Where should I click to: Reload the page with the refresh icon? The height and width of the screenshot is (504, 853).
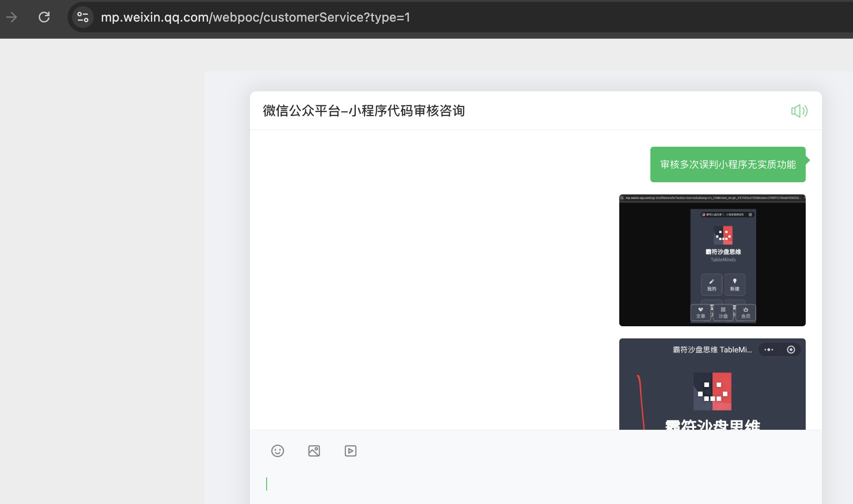[x=44, y=17]
